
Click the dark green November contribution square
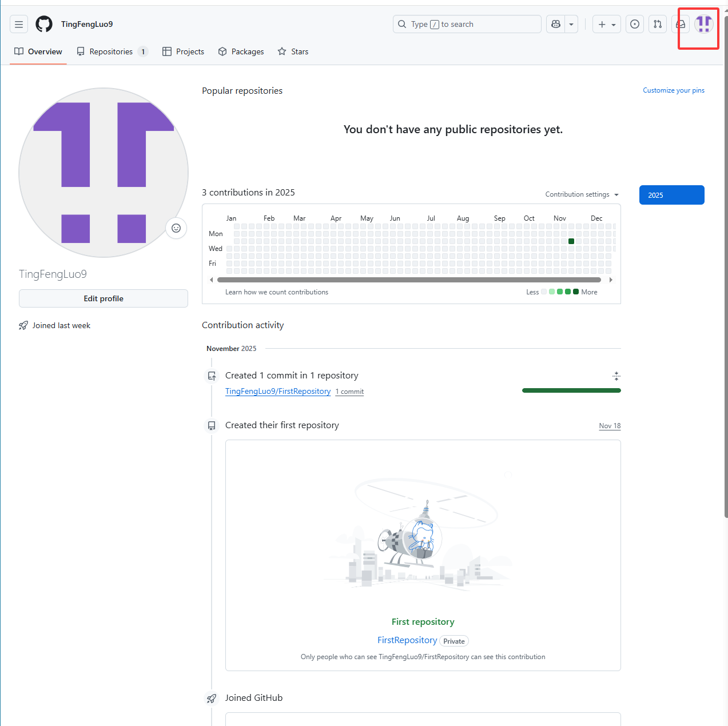coord(571,241)
